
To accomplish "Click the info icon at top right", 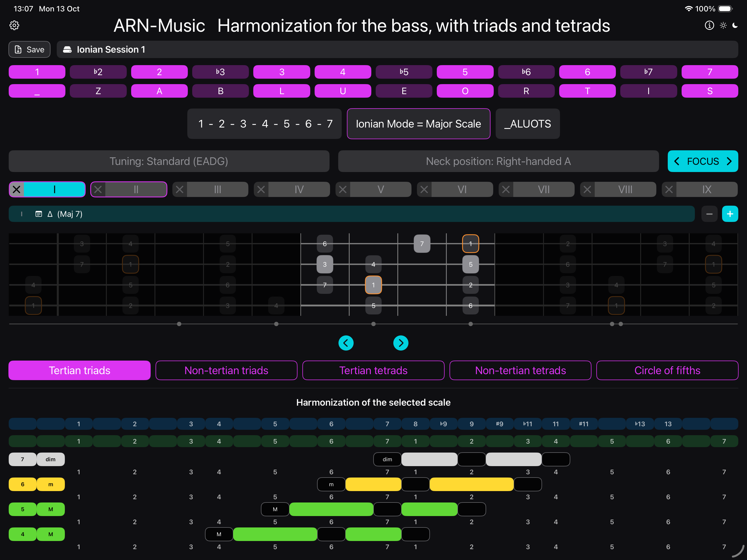I will click(709, 25).
